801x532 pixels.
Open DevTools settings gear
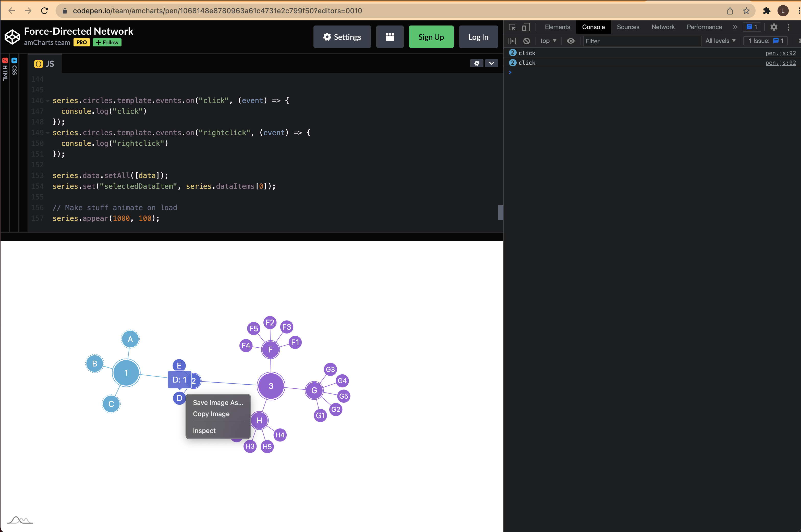(x=774, y=27)
